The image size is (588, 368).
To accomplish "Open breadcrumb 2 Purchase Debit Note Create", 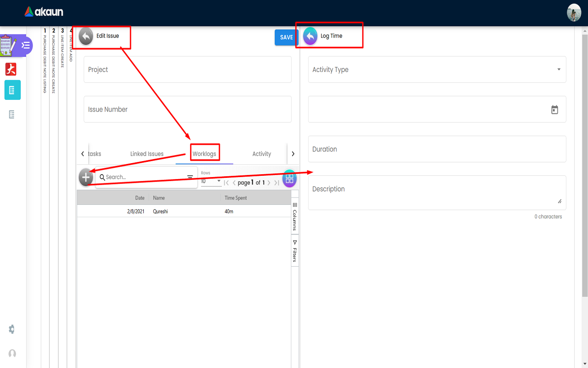I will (x=53, y=61).
